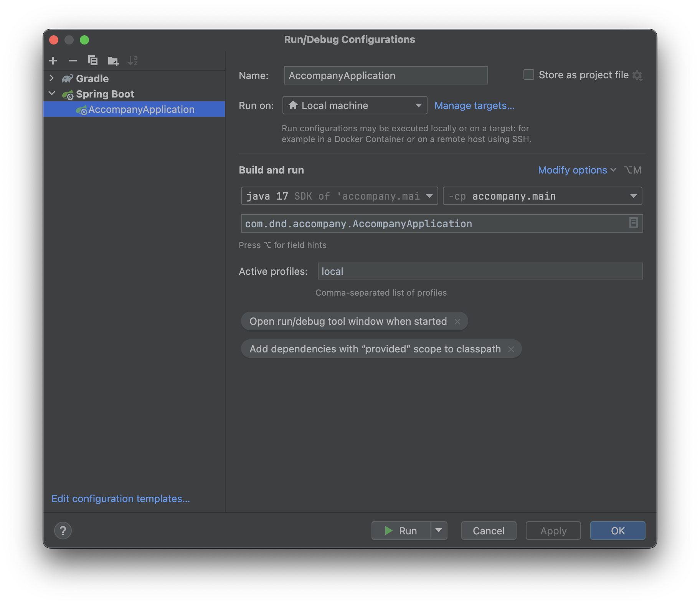Open help with question mark button
This screenshot has width=700, height=605.
point(63,531)
